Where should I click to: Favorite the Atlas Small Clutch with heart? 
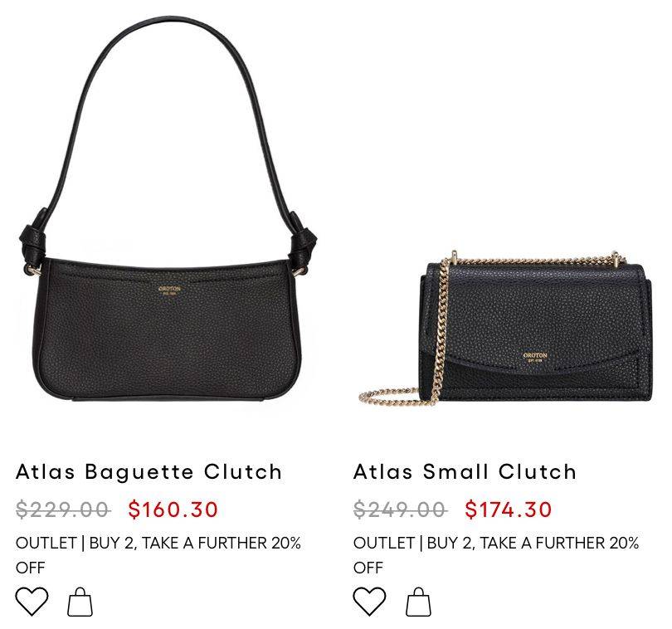[x=369, y=602]
